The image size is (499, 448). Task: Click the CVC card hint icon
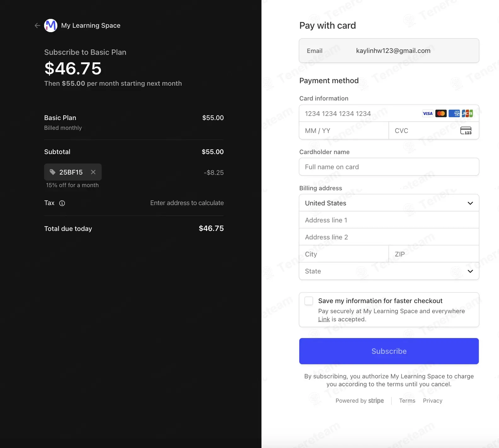pyautogui.click(x=466, y=131)
